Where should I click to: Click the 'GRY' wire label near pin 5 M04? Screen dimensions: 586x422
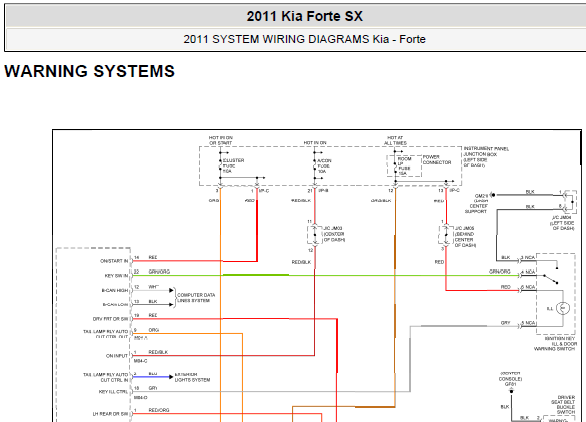tap(505, 323)
